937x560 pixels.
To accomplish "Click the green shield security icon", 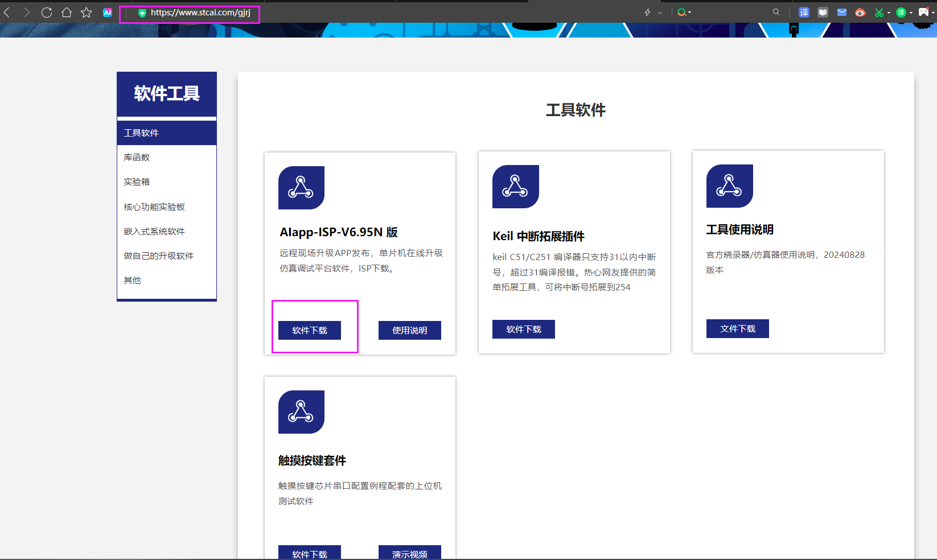I will [142, 13].
